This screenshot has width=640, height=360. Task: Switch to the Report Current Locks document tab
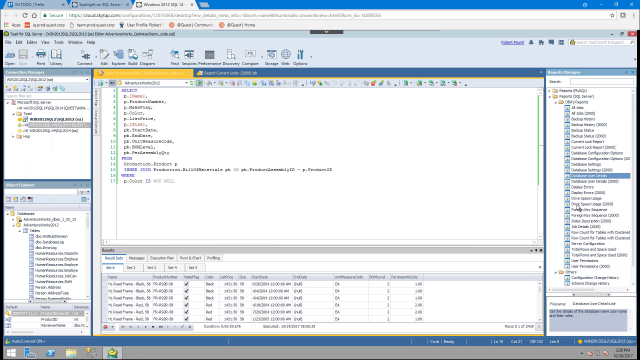tap(227, 73)
